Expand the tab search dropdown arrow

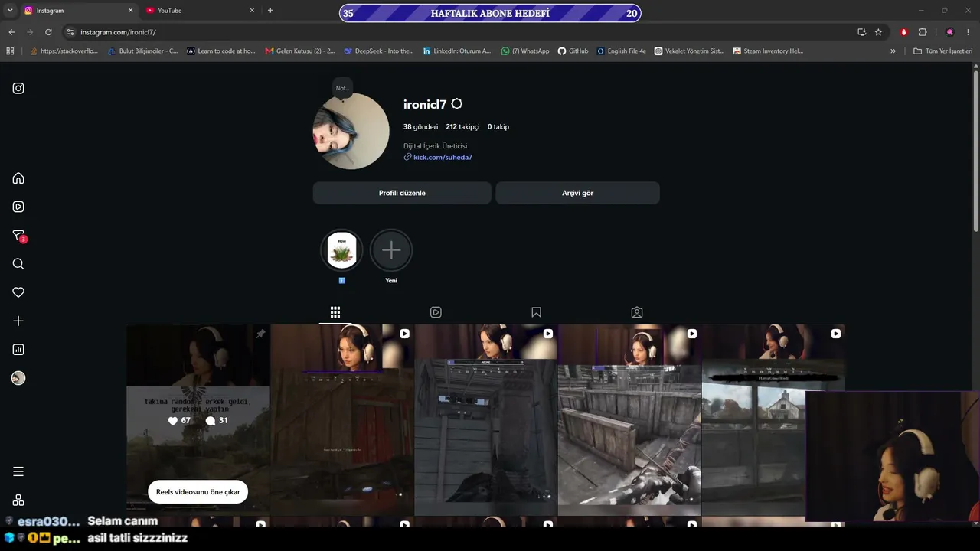(x=10, y=11)
